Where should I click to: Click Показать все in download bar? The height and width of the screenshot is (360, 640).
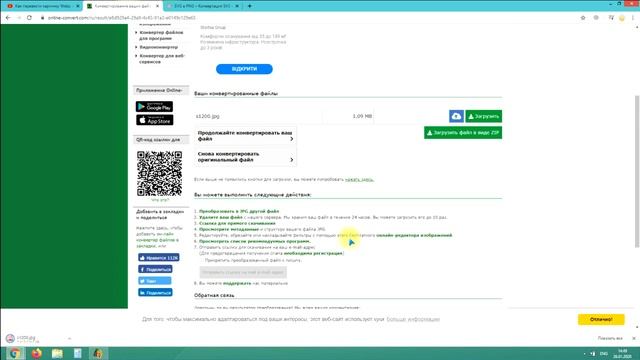click(610, 338)
